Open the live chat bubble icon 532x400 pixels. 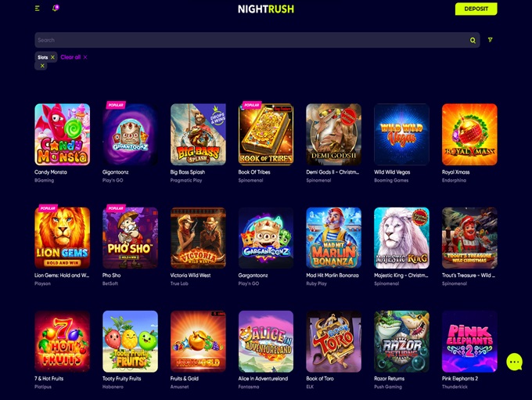(x=514, y=362)
